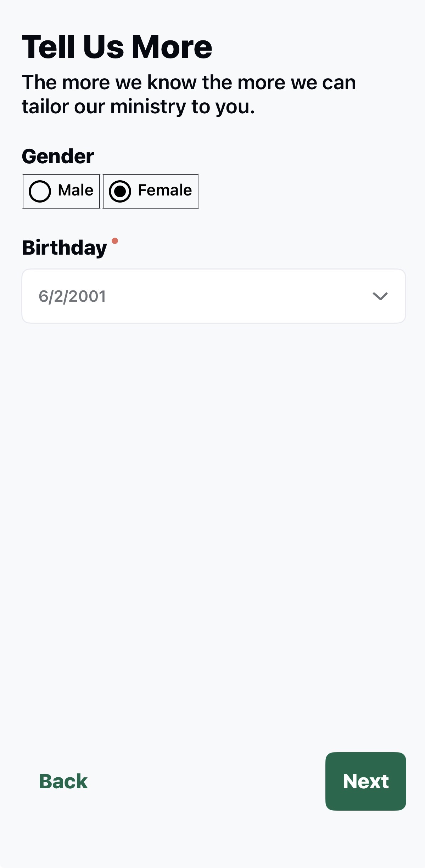
Task: Click the 6/2/2001 date value
Action: click(72, 296)
